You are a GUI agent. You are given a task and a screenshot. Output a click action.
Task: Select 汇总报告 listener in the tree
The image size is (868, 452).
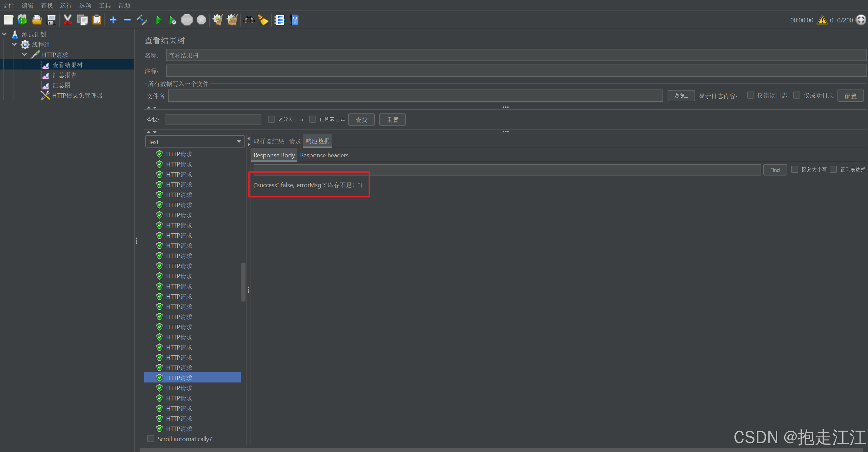64,75
